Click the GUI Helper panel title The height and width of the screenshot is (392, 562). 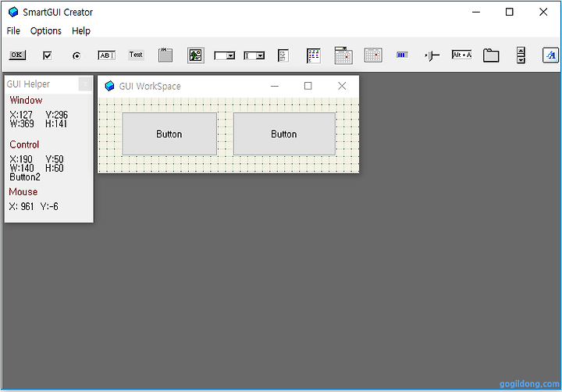coord(28,84)
